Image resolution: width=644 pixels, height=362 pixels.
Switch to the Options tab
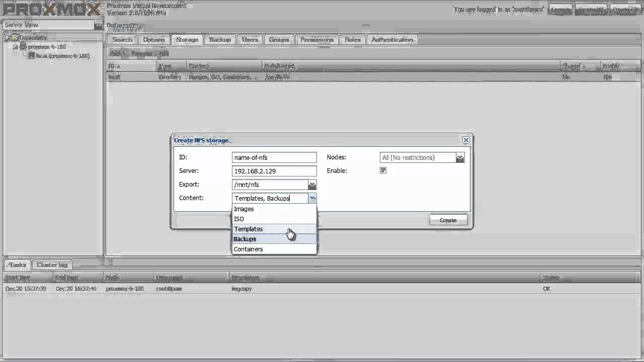point(154,40)
